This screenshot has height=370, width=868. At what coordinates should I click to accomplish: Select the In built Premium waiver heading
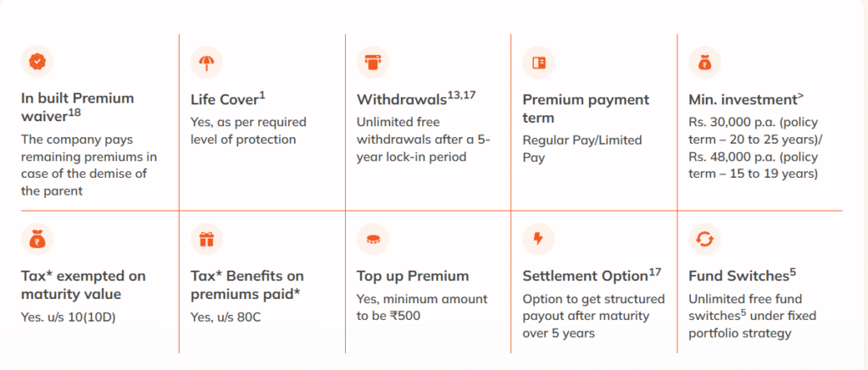pyautogui.click(x=77, y=108)
